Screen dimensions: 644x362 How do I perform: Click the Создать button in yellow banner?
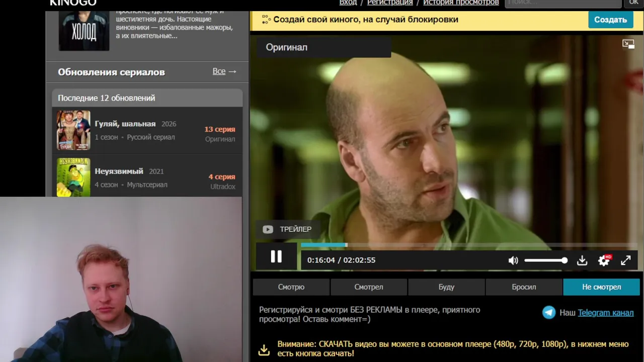[610, 20]
